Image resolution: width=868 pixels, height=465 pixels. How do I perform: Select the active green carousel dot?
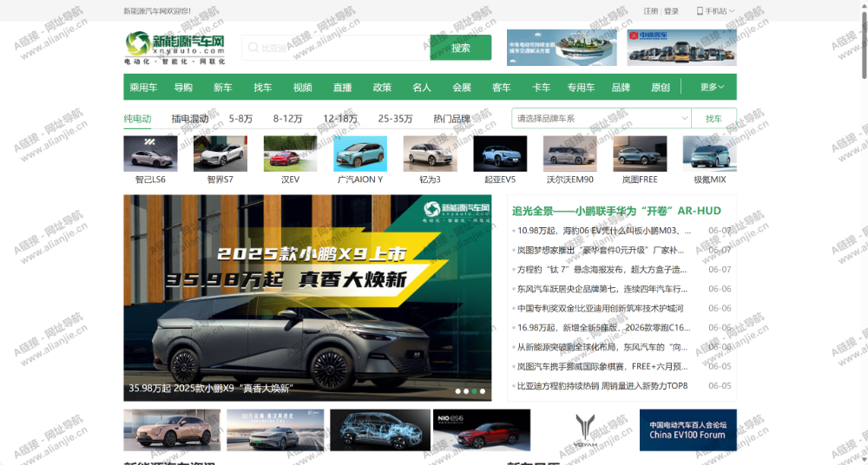(475, 390)
